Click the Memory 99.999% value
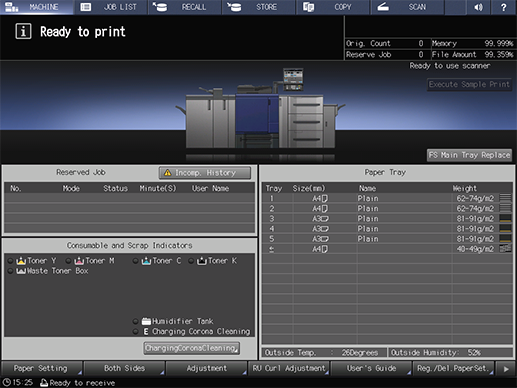Image resolution: width=517 pixels, height=388 pixels. [x=499, y=43]
